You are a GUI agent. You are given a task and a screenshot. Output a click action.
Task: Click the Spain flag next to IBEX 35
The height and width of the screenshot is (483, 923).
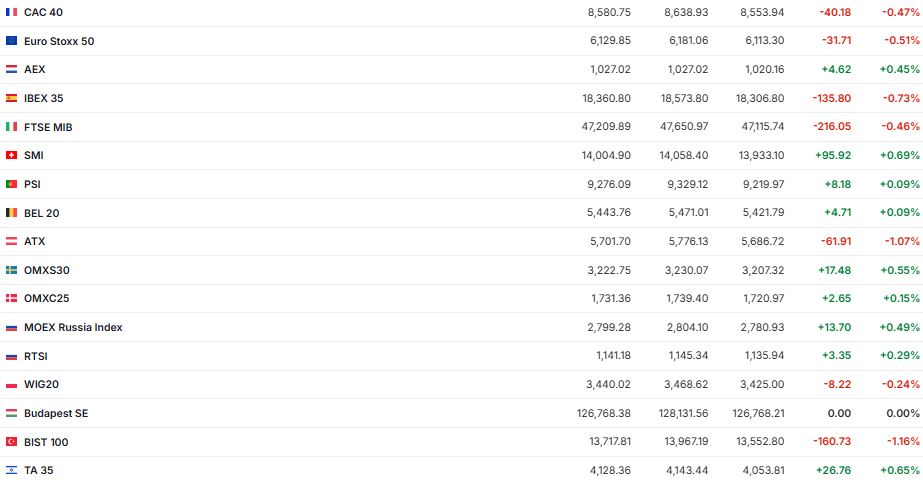(11, 98)
